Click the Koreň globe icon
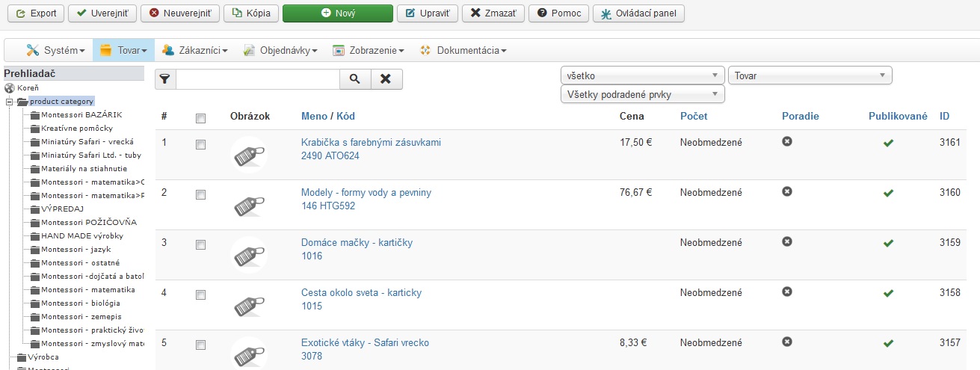Viewport: 980px width, 370px height. 9,88
